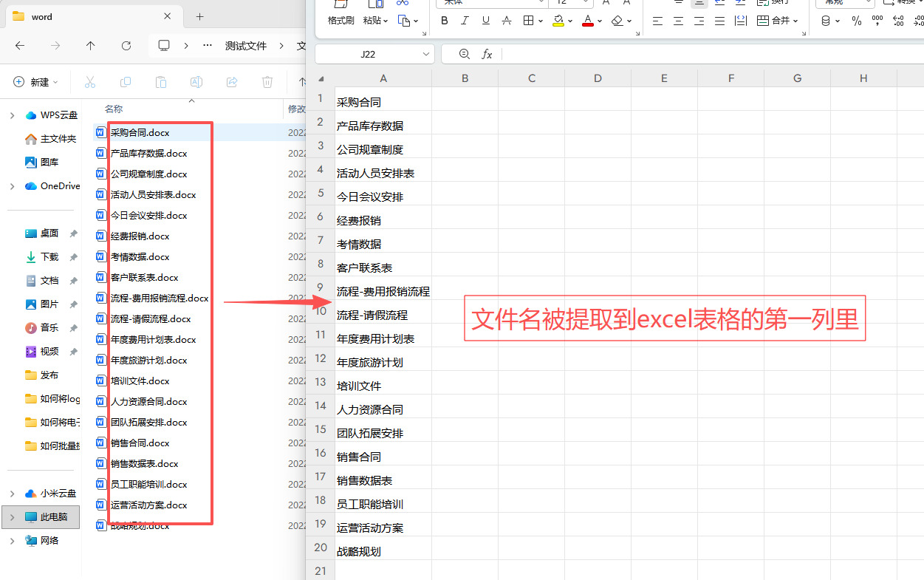Open the 发布 folder in sidebar
The image size is (924, 580).
click(41, 375)
